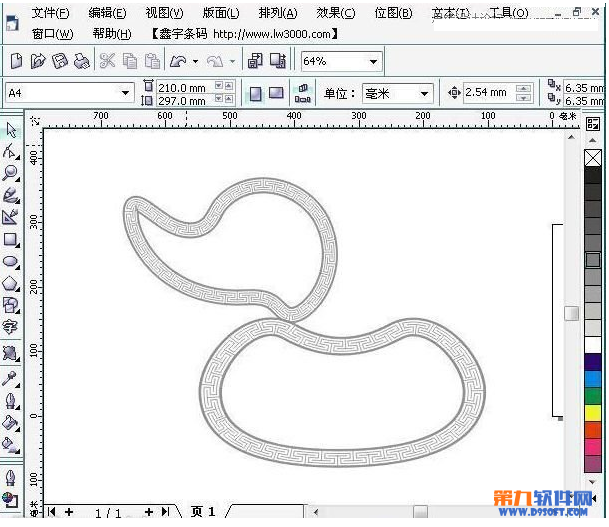This screenshot has width=609, height=527.
Task: Open the 帮助(H) menu
Action: tap(112, 34)
